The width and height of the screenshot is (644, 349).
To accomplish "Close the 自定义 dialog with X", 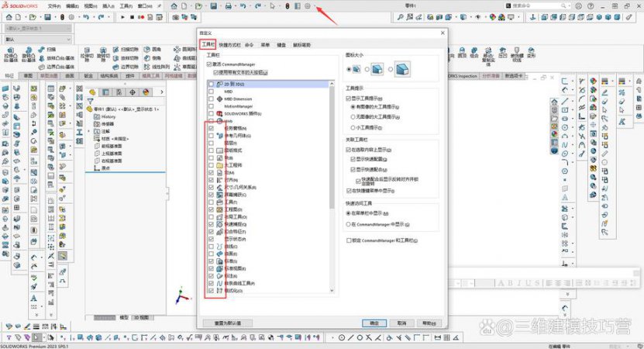I will (443, 33).
